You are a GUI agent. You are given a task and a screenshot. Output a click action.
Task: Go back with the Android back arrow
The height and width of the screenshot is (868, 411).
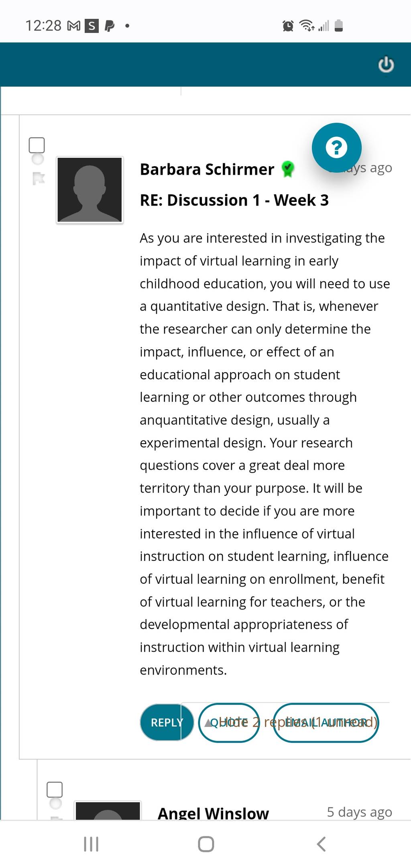pyautogui.click(x=321, y=844)
